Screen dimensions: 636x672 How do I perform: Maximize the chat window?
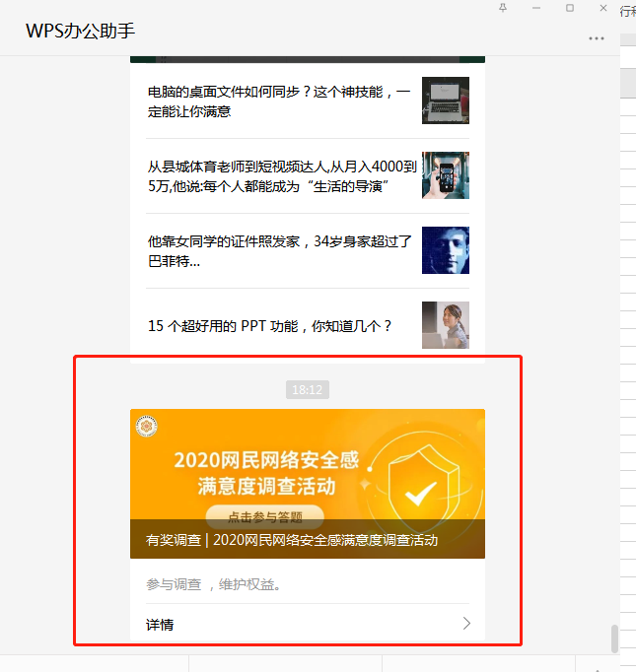pos(570,8)
